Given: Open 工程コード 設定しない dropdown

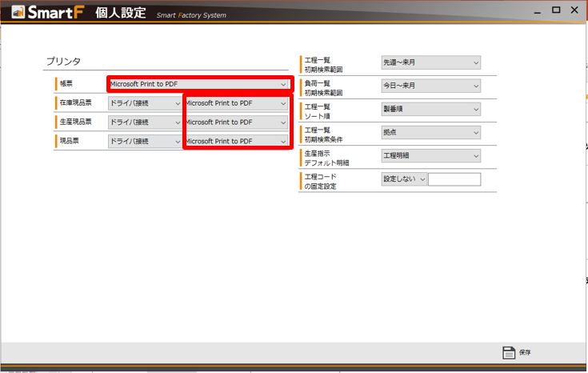Looking at the screenshot, I should tap(404, 179).
